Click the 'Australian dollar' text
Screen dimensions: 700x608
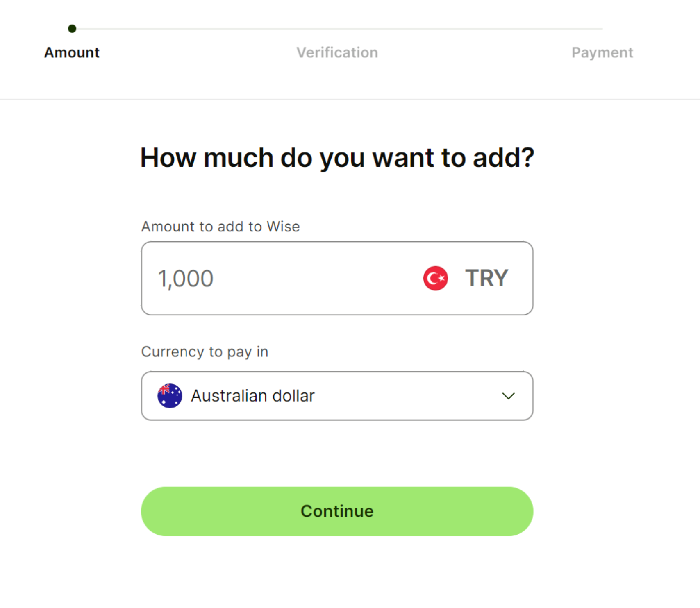pos(253,396)
